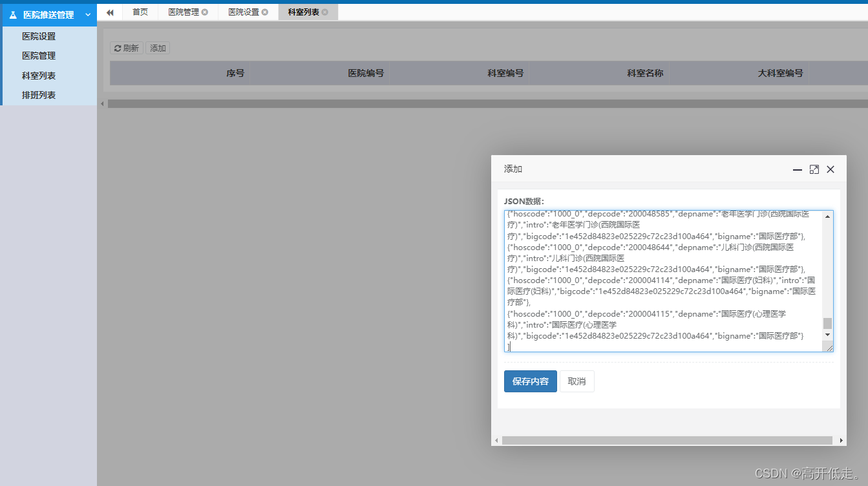Click 保存内容 to save

530,381
